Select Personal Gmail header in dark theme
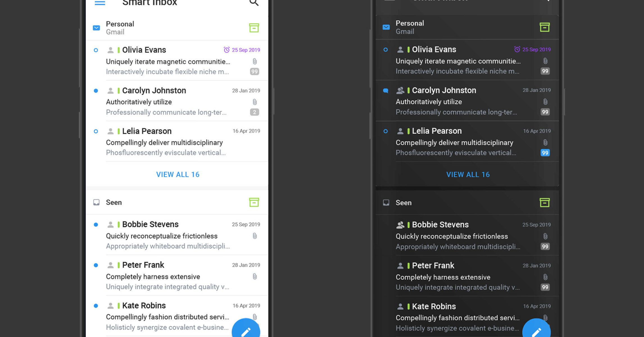Image resolution: width=644 pixels, height=337 pixels. (x=410, y=27)
